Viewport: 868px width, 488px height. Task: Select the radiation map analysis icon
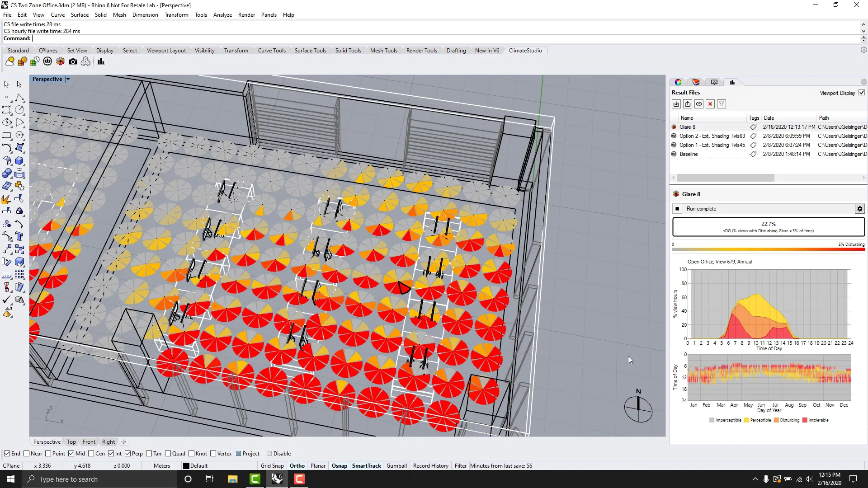coord(22,61)
